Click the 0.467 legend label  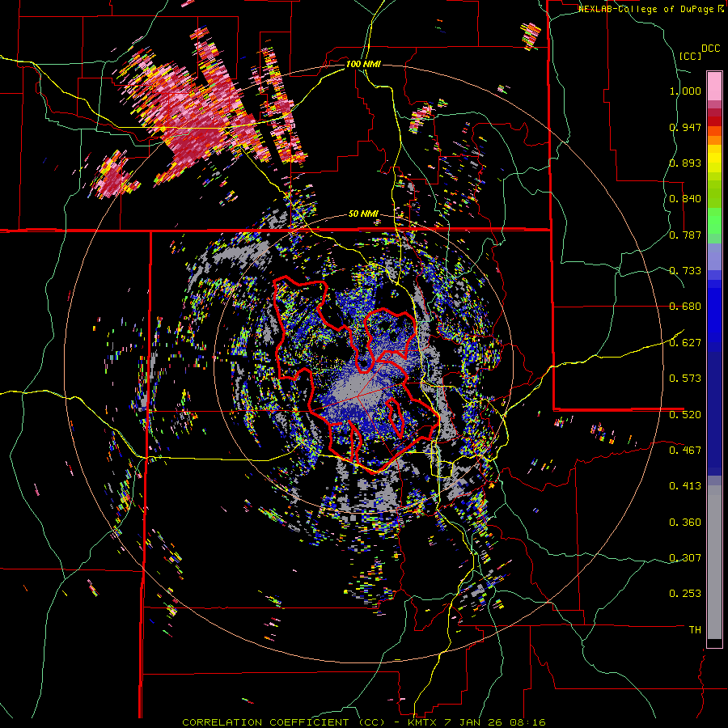point(685,450)
